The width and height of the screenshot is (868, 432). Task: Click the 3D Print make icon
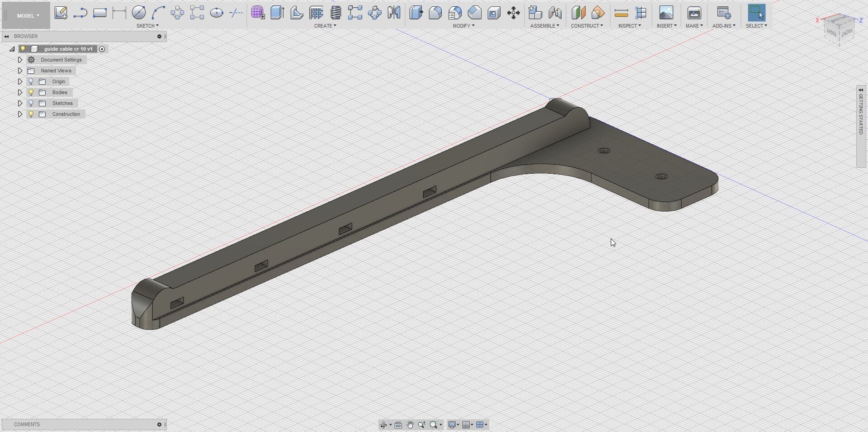pyautogui.click(x=694, y=13)
